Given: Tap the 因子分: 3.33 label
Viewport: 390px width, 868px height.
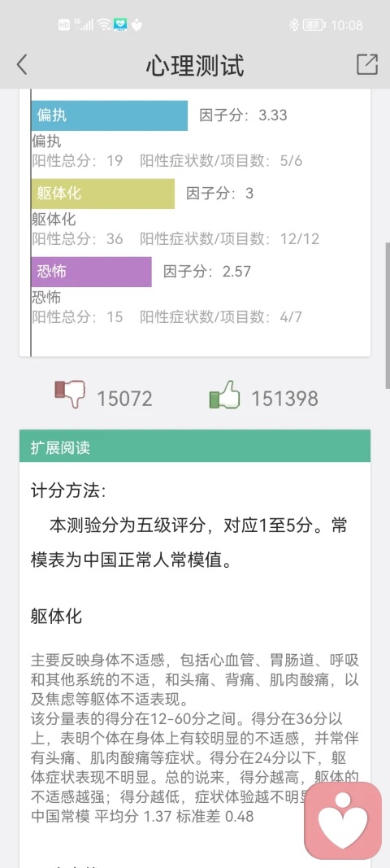Looking at the screenshot, I should pyautogui.click(x=244, y=116).
